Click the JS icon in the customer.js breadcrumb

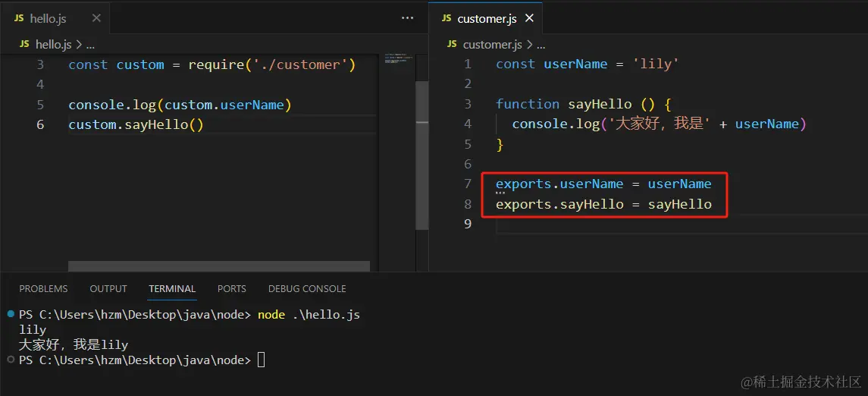[453, 44]
